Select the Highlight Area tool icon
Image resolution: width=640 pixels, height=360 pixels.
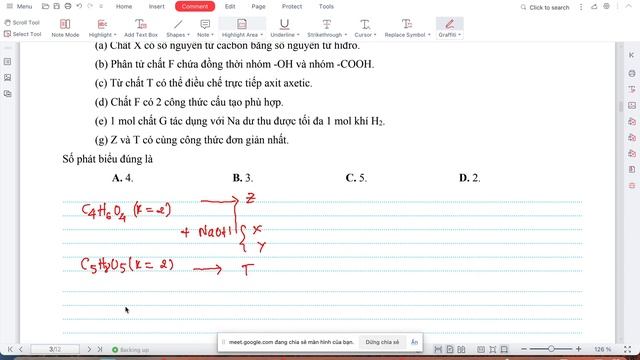coord(242,24)
